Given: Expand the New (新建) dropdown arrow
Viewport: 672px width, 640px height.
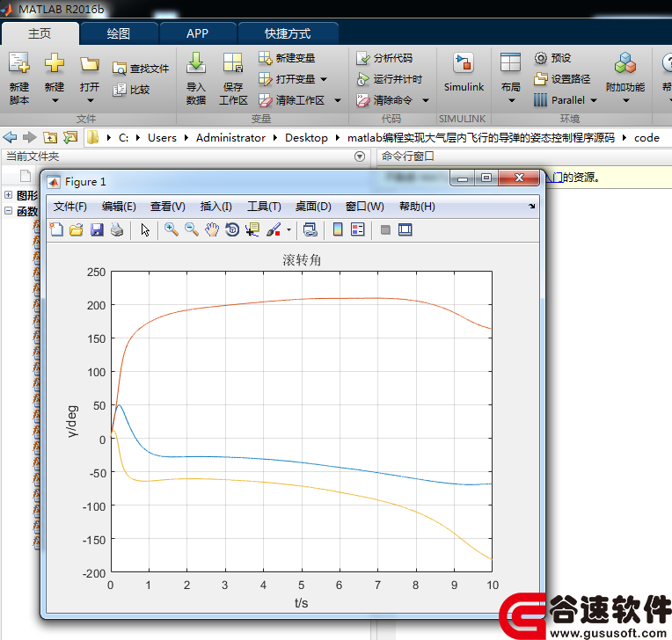Looking at the screenshot, I should [55, 101].
